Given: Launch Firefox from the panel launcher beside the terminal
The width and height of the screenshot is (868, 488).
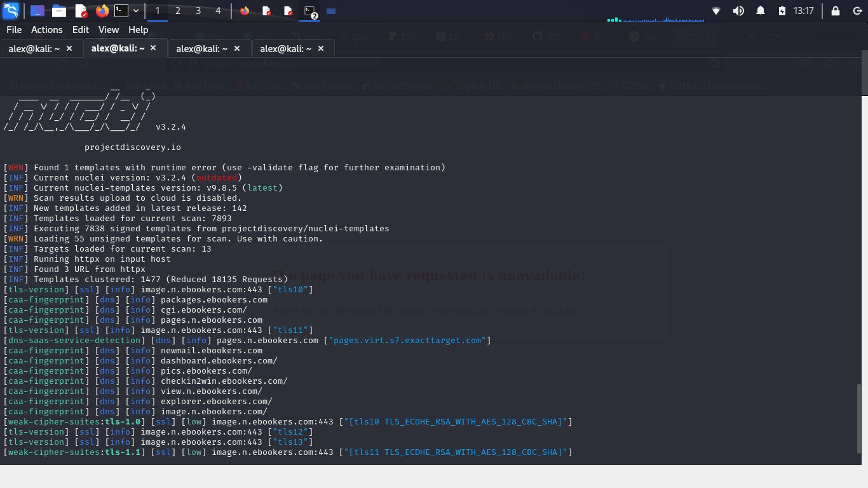Looking at the screenshot, I should pyautogui.click(x=102, y=11).
